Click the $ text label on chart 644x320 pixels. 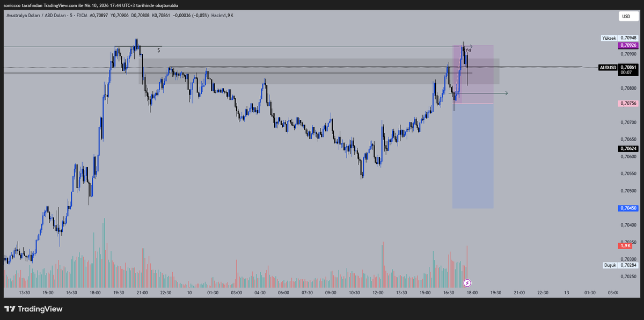(x=159, y=50)
